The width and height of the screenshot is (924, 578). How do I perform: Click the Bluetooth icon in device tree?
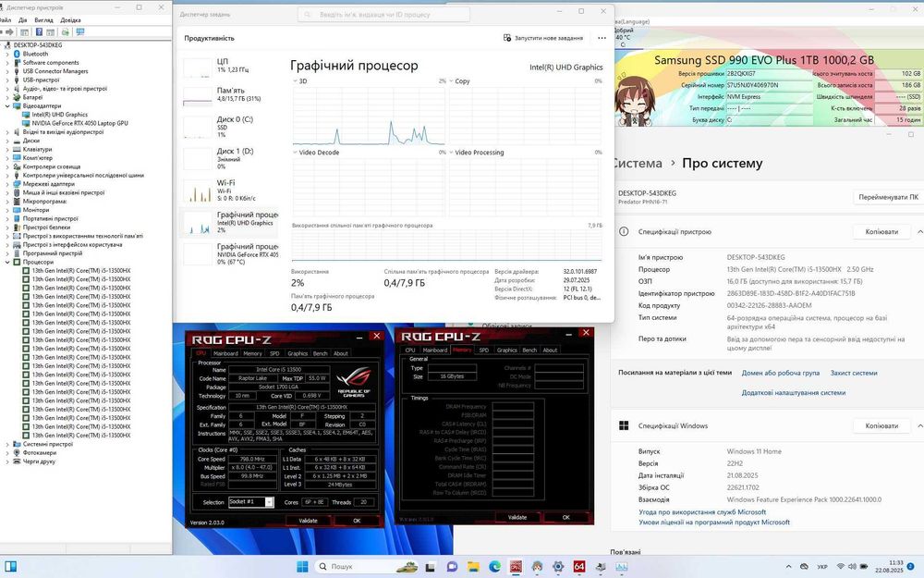(x=17, y=54)
